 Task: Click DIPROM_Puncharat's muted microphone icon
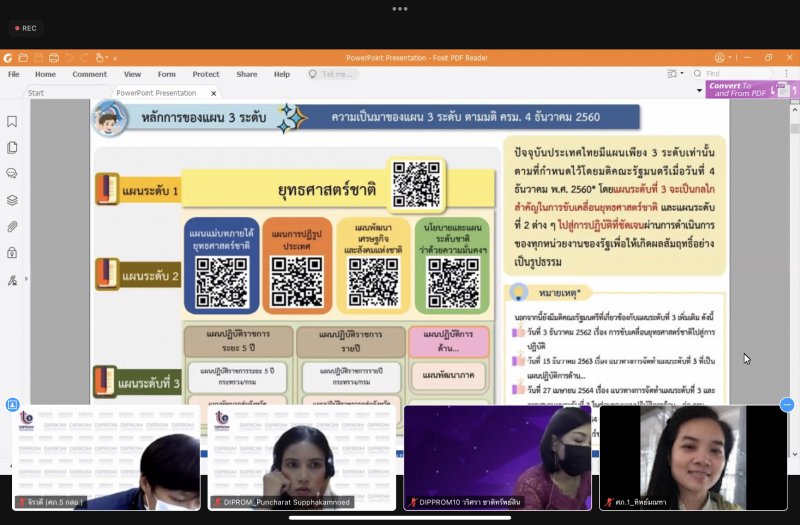coord(217,503)
